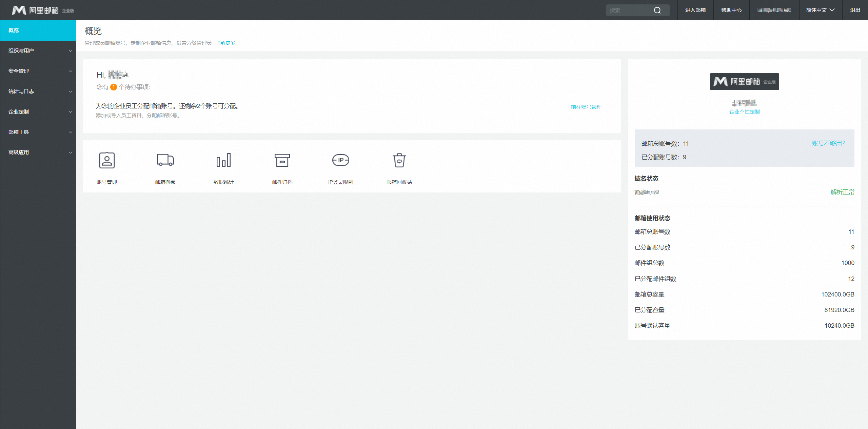Open the 简体中文 language dropdown
Screen dimensions: 868x429
pyautogui.click(x=820, y=10)
